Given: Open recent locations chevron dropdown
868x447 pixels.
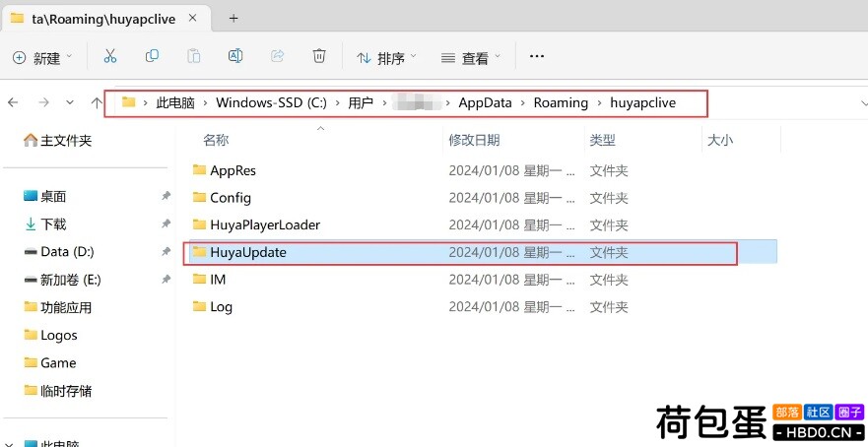Looking at the screenshot, I should pos(70,102).
